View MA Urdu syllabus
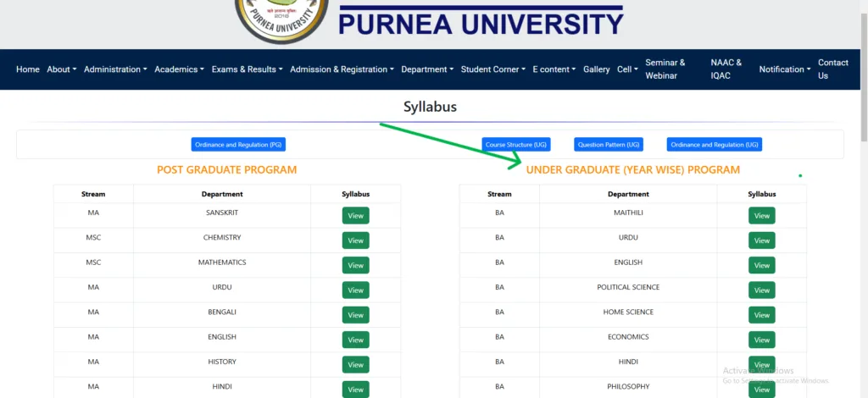The height and width of the screenshot is (398, 868). pyautogui.click(x=355, y=290)
